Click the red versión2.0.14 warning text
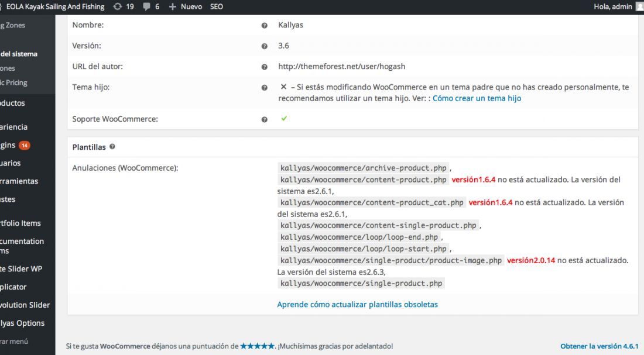Screen dimensions: 644x355 (x=531, y=261)
